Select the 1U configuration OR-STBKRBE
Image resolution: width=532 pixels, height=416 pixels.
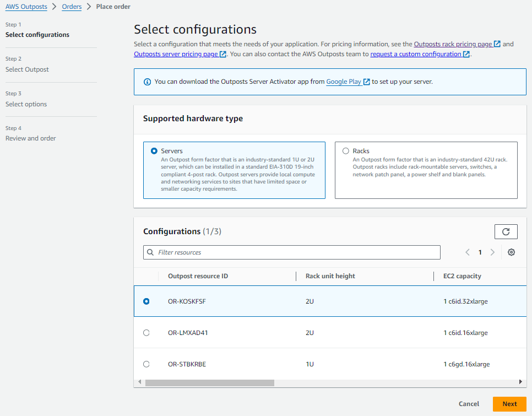(146, 364)
